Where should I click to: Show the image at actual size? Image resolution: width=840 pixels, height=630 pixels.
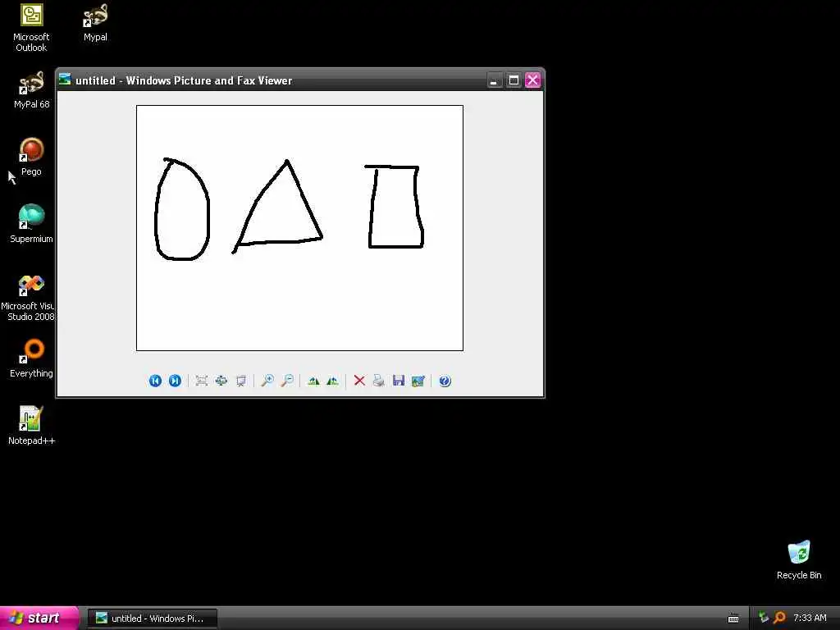point(221,381)
